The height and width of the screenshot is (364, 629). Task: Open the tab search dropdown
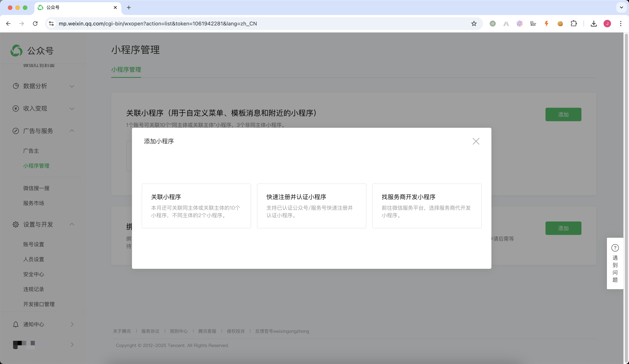coord(621,7)
